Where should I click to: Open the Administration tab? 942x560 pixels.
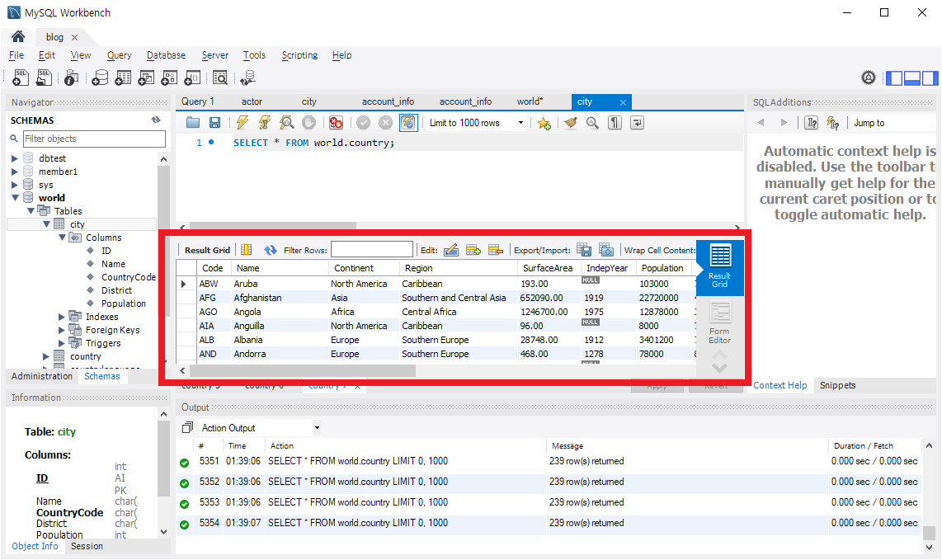pos(41,376)
